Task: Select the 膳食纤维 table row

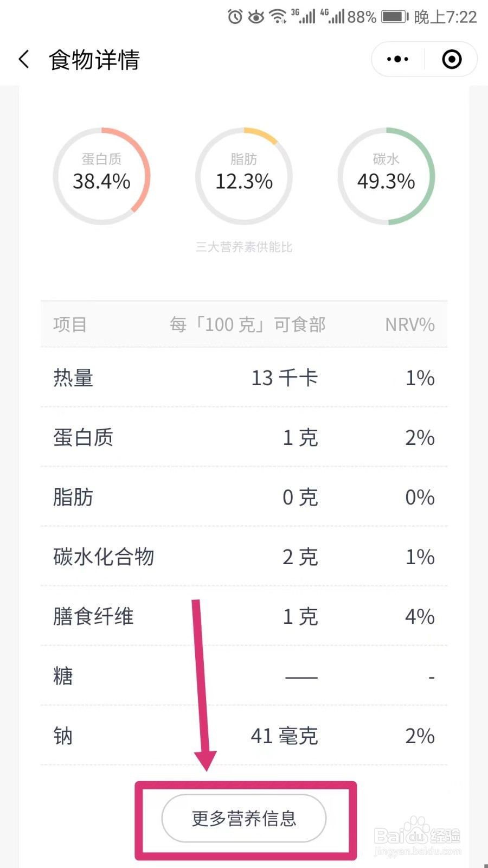Action: (244, 616)
